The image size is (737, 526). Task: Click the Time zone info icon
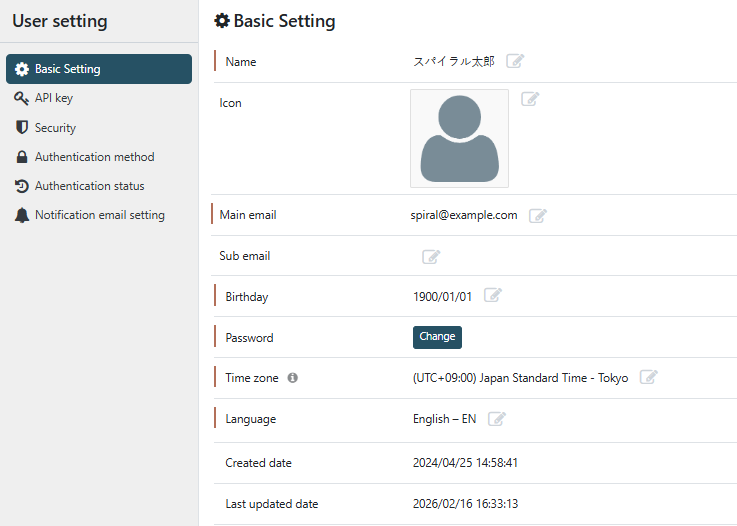(293, 378)
